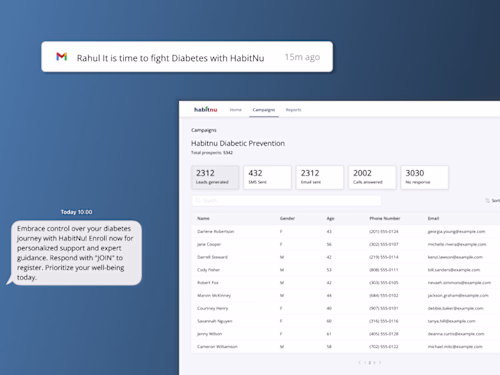
Task: Click the Phone Number column header
Action: pyautogui.click(x=385, y=218)
